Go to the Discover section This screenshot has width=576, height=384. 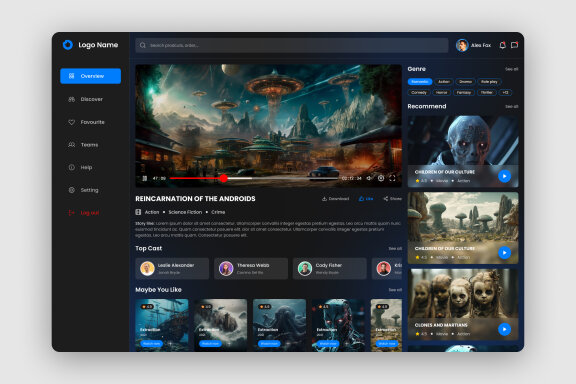91,99
